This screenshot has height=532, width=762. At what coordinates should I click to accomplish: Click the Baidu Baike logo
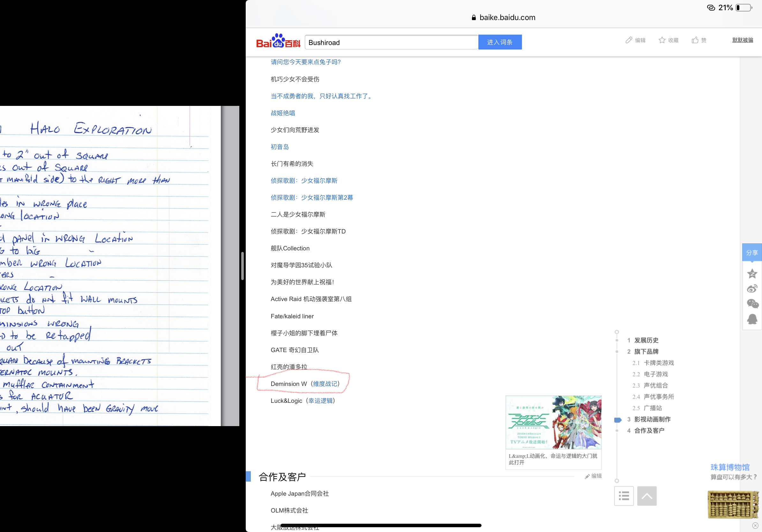278,41
